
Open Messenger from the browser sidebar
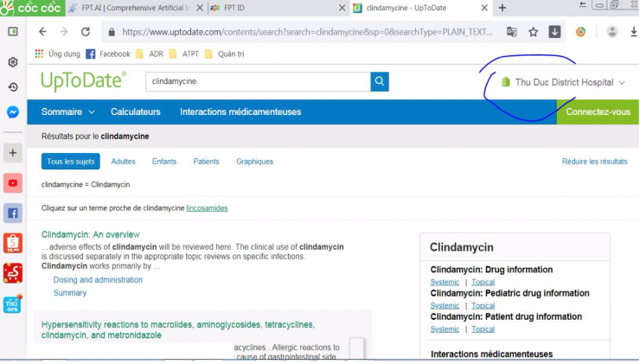point(13,112)
